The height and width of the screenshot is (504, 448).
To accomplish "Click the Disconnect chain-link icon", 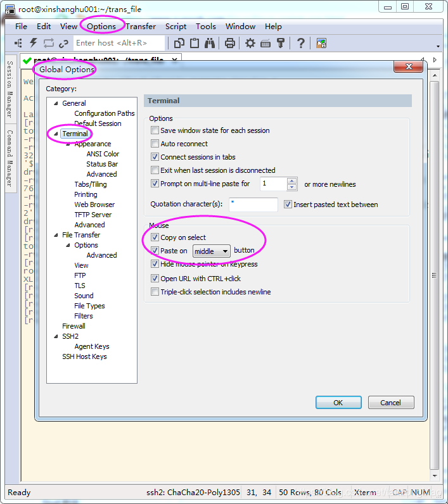I will (x=63, y=44).
